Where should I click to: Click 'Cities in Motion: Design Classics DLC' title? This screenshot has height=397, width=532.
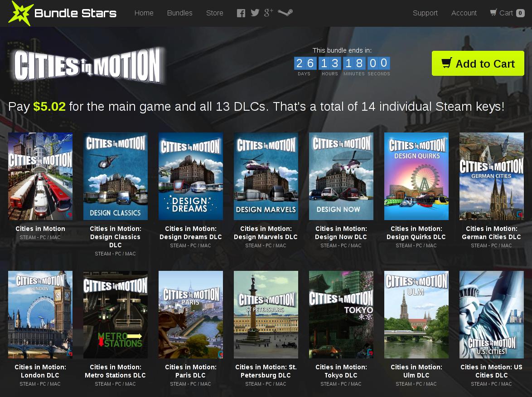[x=116, y=237]
